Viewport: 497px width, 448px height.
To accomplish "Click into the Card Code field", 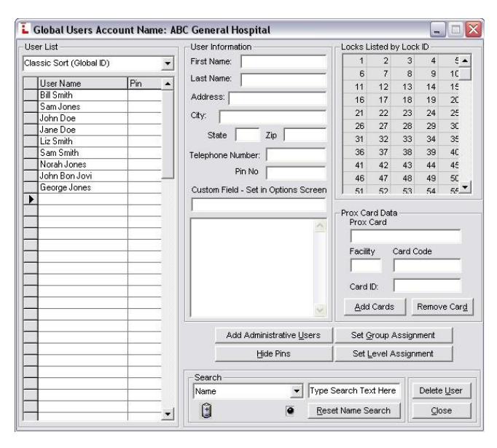I will point(427,265).
